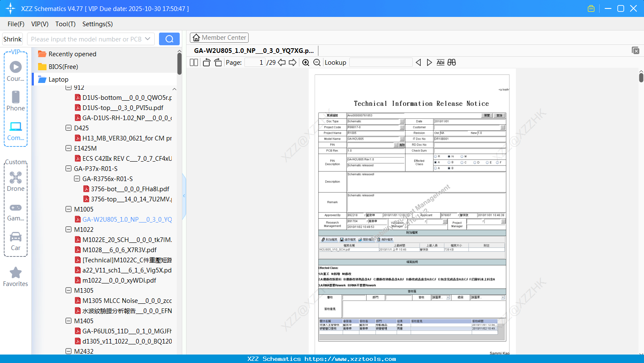Click the binoculars search icon
Screen dimensions: 644x363
tap(452, 63)
